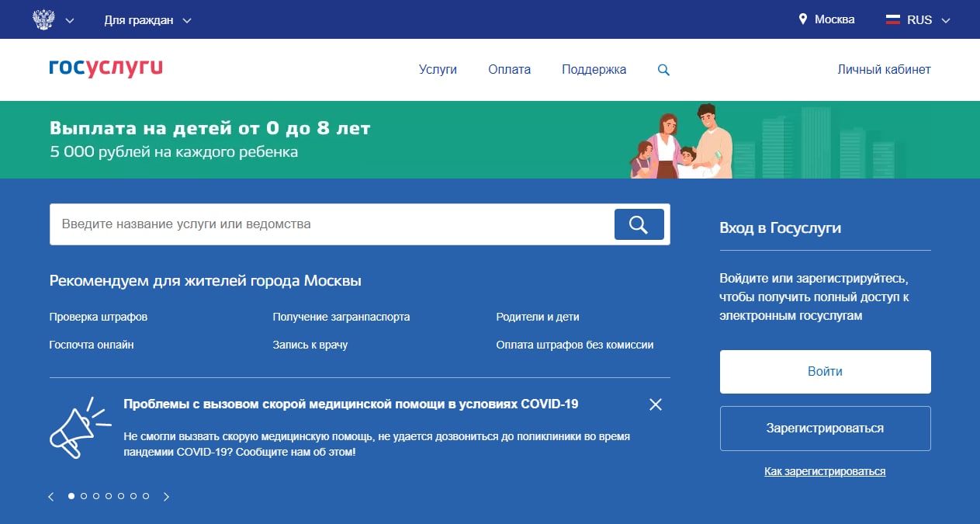Click the announcement text about скорую медицинскую помощь
The height and width of the screenshot is (524, 980).
coord(376,443)
